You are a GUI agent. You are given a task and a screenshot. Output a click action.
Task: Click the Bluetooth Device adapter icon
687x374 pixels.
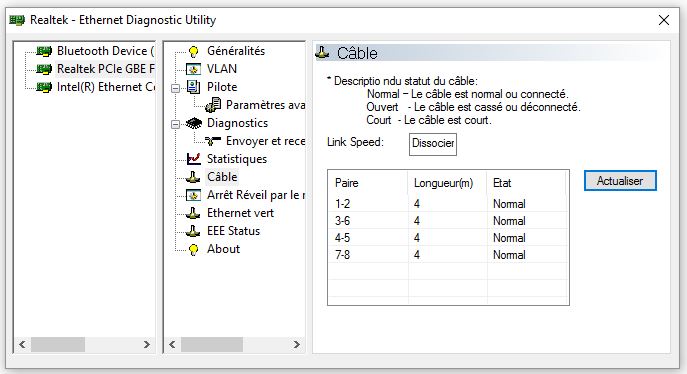pos(44,51)
